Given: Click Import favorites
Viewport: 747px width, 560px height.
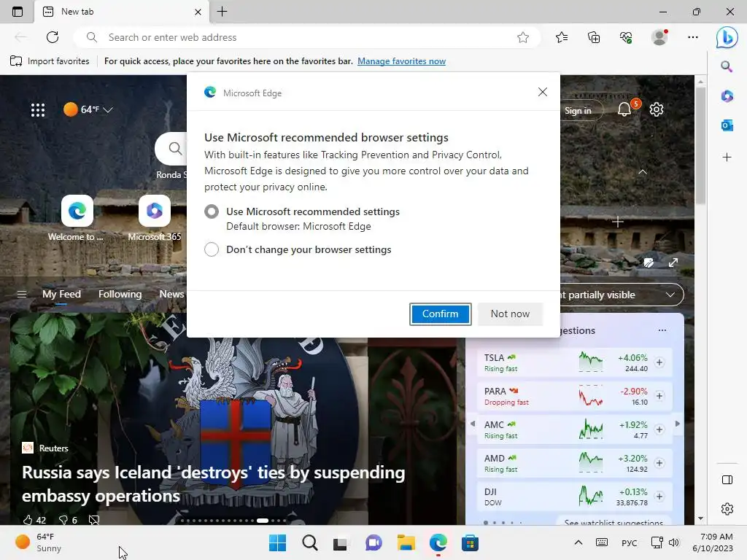Looking at the screenshot, I should click(x=50, y=61).
